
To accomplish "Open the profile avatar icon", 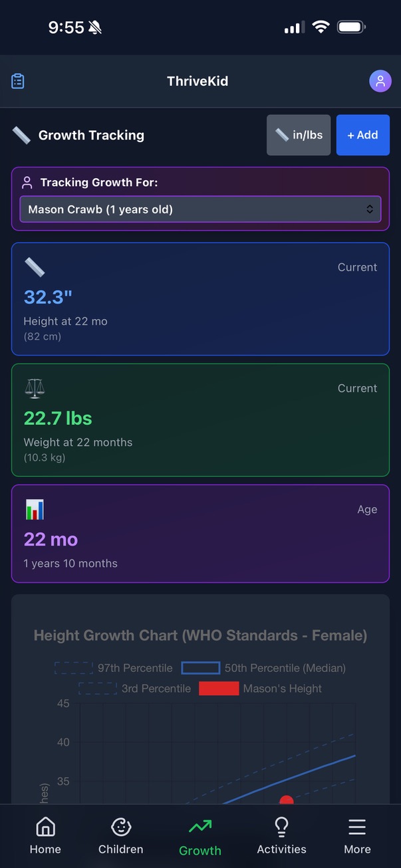I will pyautogui.click(x=380, y=80).
